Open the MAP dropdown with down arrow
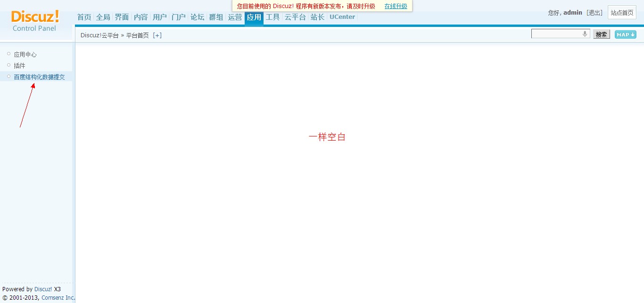The image size is (644, 303). (625, 34)
